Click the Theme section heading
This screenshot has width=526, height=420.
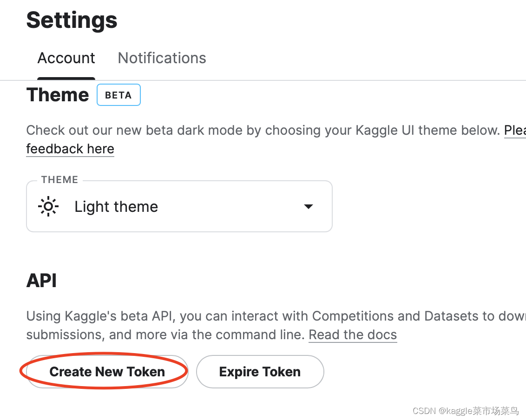coord(58,95)
